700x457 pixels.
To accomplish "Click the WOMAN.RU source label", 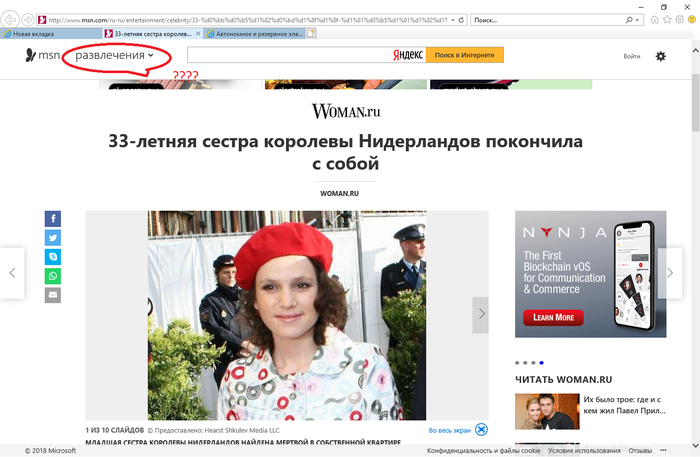I will point(339,194).
